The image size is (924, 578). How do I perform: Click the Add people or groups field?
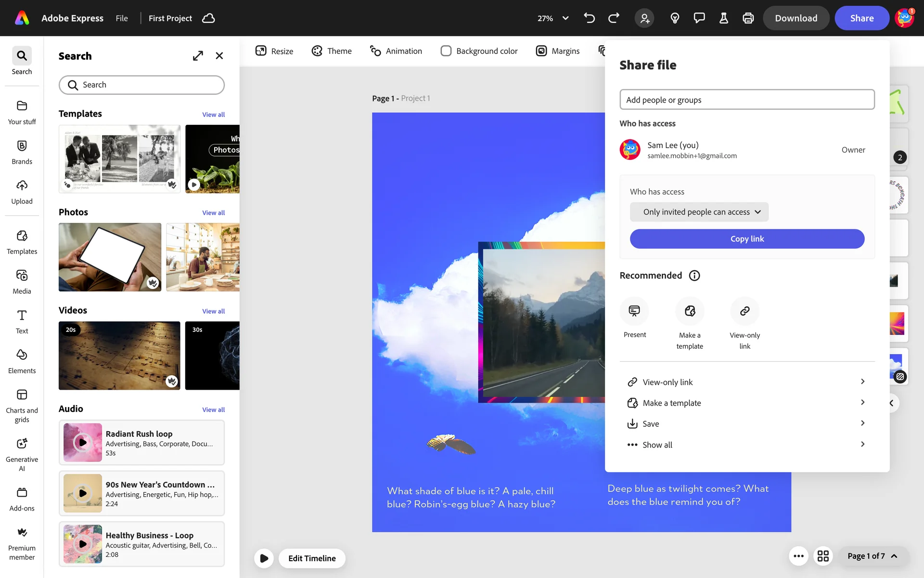746,100
